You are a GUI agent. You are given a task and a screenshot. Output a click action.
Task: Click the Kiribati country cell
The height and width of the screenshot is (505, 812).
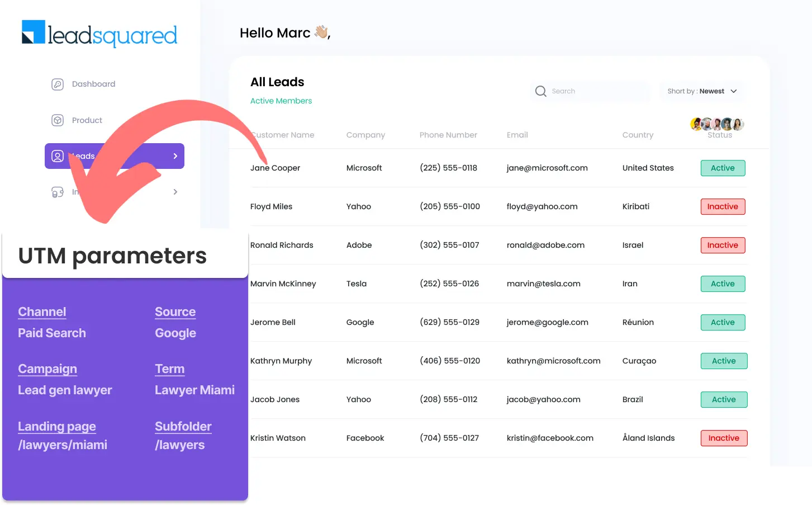[x=635, y=206]
